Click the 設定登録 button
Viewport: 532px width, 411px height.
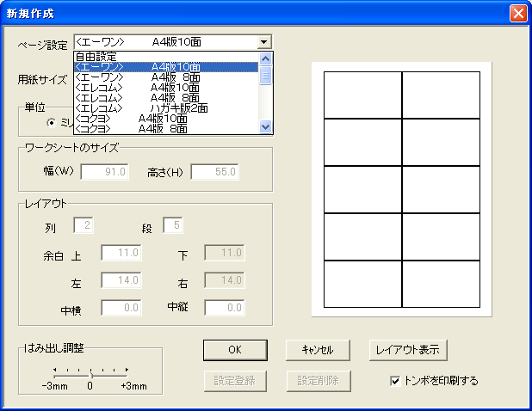pos(235,381)
